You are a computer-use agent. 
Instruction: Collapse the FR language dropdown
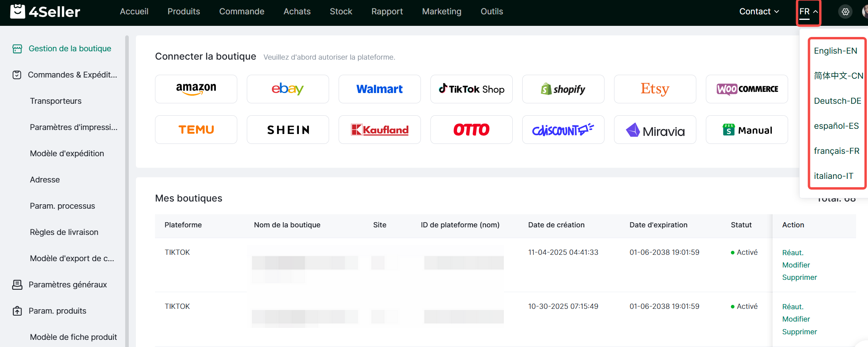pyautogui.click(x=808, y=12)
